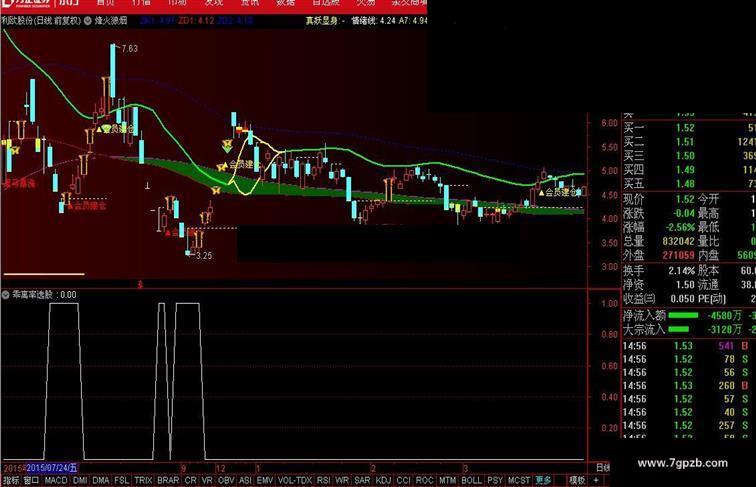756x487 pixels.
Task: Open the WR indicator tab
Action: point(341,480)
